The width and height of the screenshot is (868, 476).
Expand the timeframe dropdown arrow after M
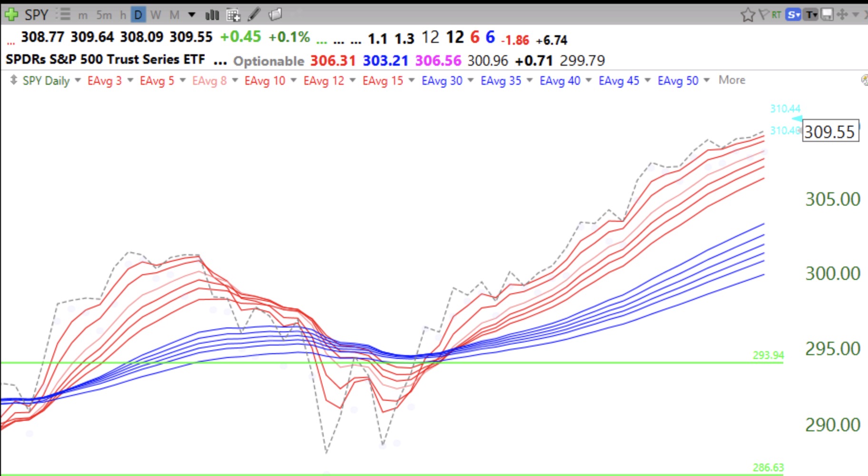[192, 15]
